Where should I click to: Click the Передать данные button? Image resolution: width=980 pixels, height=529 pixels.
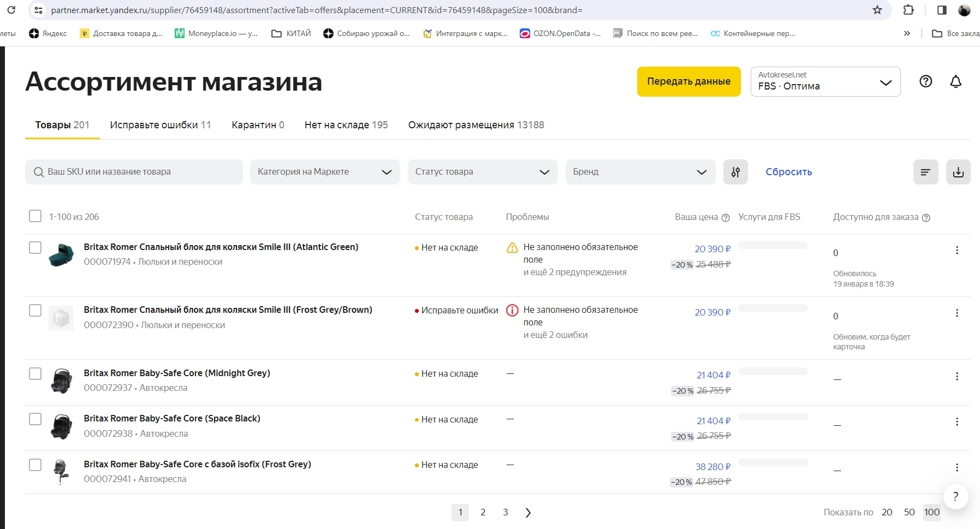click(x=688, y=82)
